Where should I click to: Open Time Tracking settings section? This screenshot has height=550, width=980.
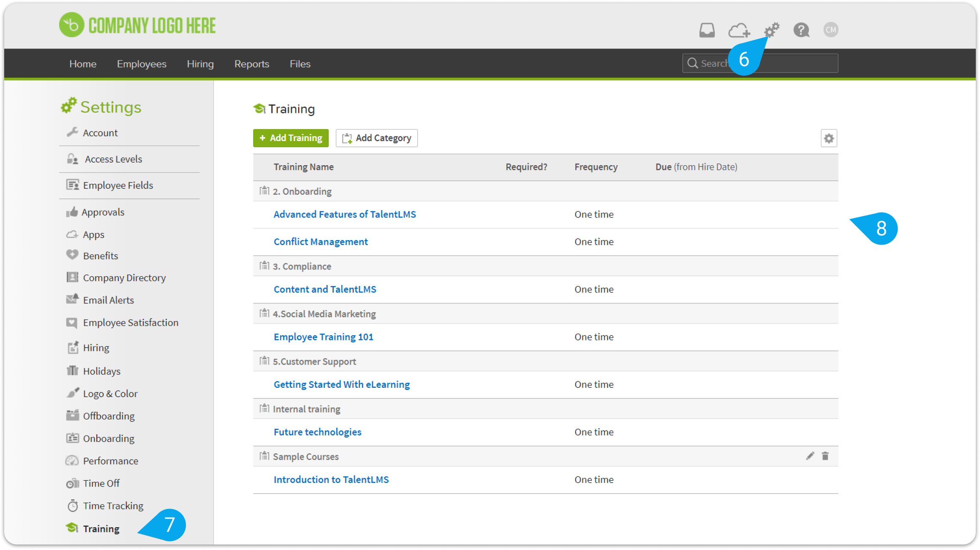[x=113, y=506]
